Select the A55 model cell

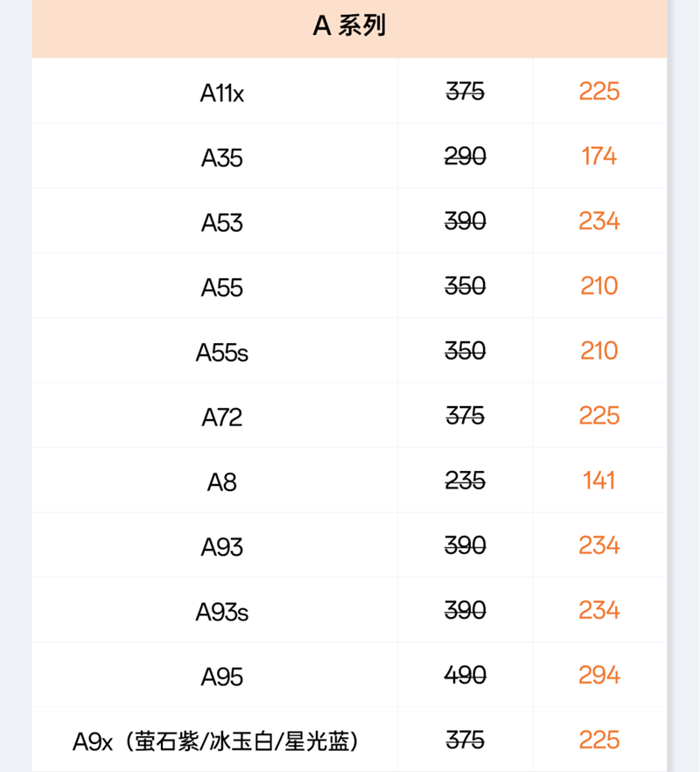pos(221,287)
